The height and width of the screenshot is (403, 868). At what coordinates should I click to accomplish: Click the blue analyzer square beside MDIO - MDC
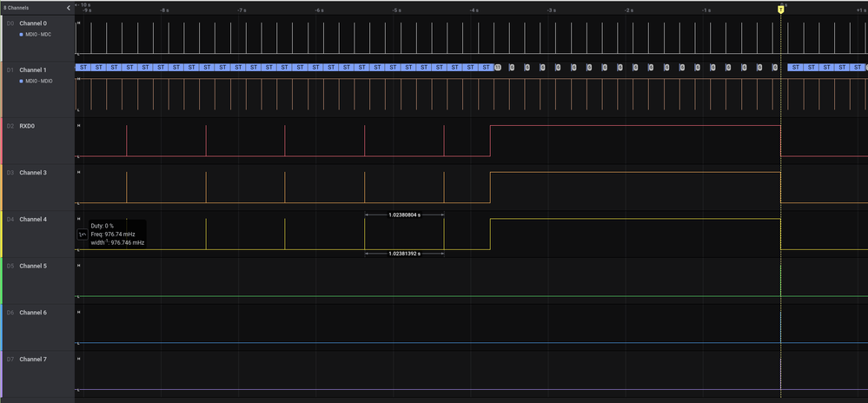pos(22,35)
